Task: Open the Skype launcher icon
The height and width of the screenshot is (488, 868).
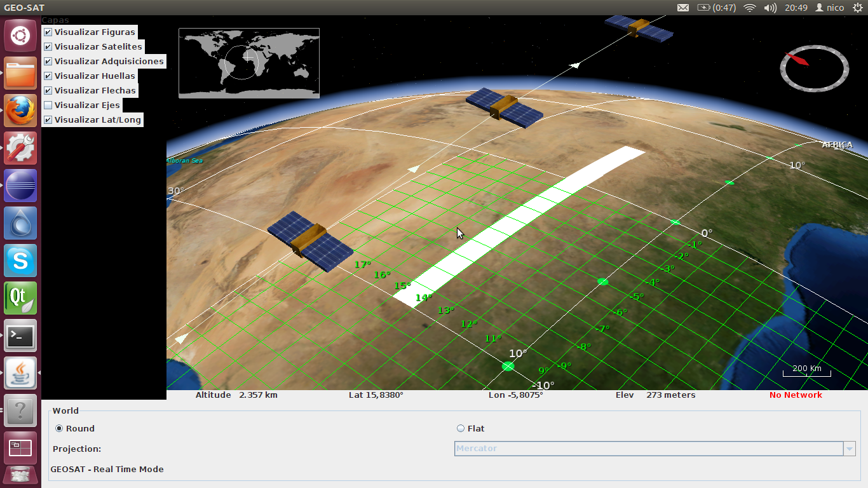Action: [x=20, y=261]
